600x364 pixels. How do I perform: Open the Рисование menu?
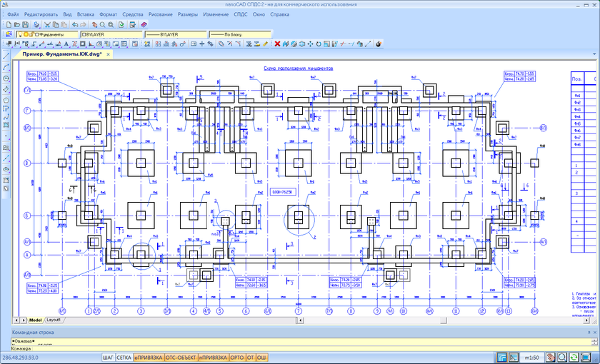coord(160,14)
